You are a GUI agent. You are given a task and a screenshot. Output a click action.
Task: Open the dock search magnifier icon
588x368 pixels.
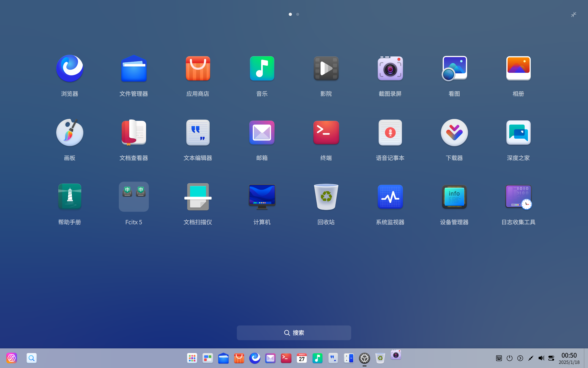pyautogui.click(x=32, y=358)
